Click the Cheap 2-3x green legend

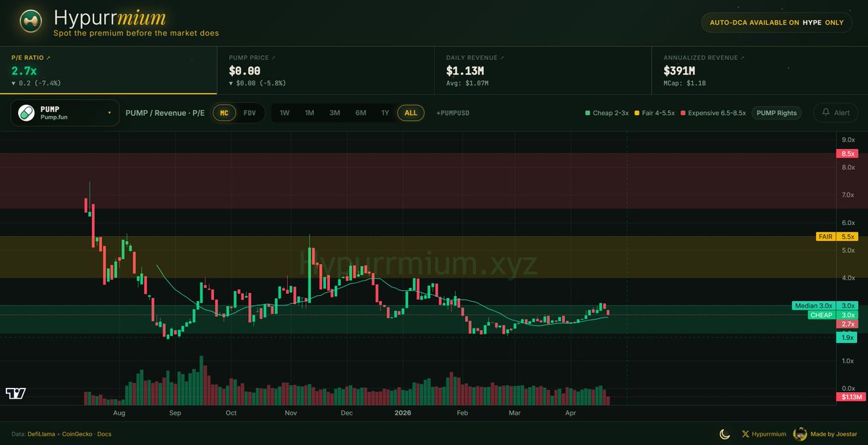click(606, 113)
